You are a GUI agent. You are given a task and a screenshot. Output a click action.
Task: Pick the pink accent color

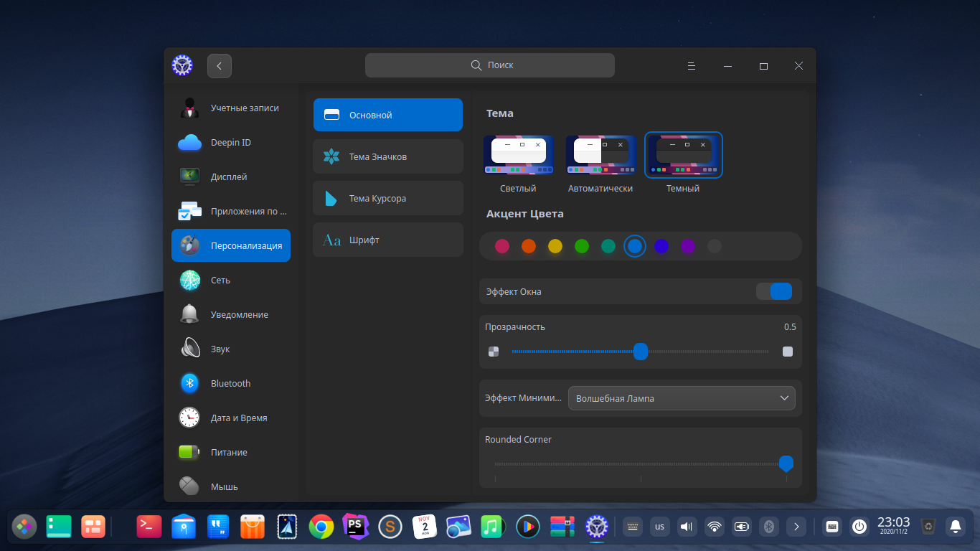tap(502, 246)
